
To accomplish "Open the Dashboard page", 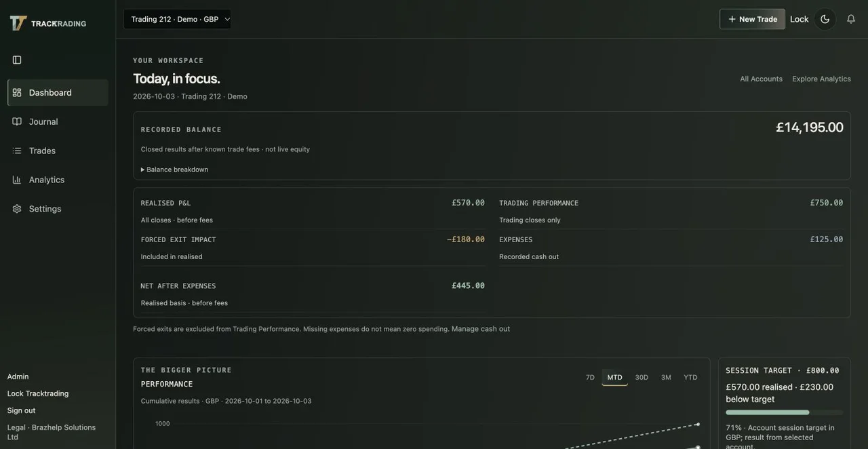I will pos(58,92).
